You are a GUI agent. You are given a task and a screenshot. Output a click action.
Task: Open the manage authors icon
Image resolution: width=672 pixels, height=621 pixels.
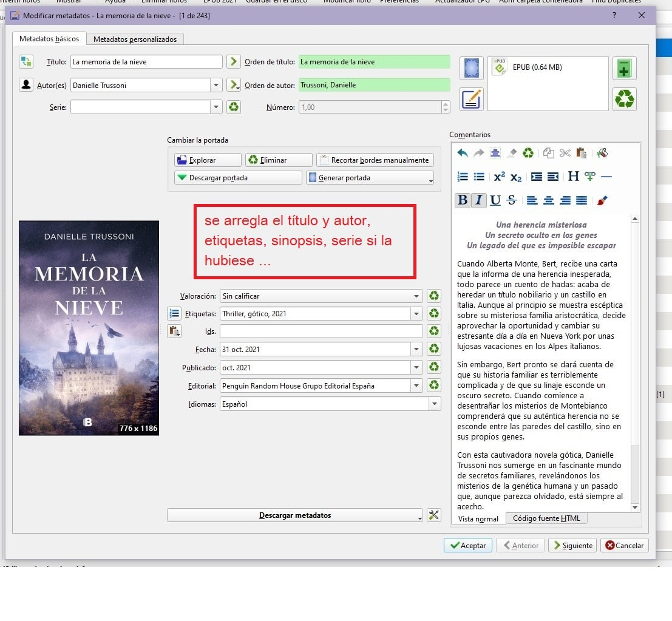26,85
